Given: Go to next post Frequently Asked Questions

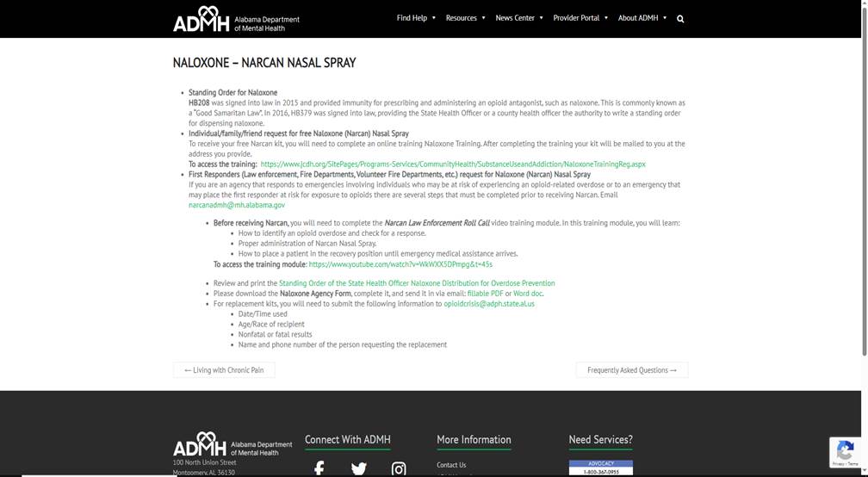Looking at the screenshot, I should pos(632,370).
